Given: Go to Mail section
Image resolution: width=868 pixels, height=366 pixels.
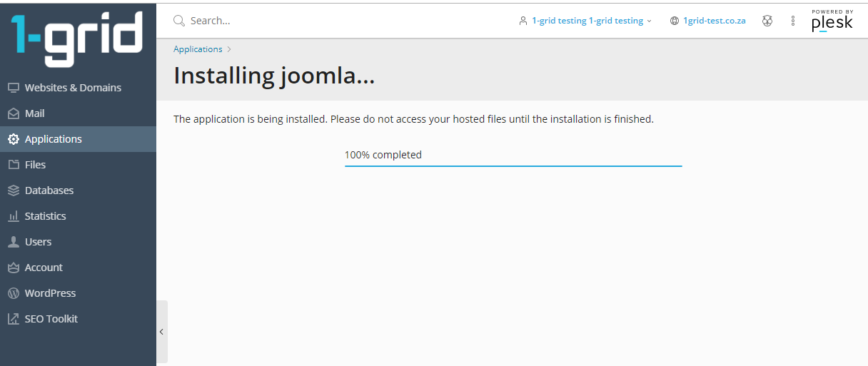Looking at the screenshot, I should (x=78, y=113).
